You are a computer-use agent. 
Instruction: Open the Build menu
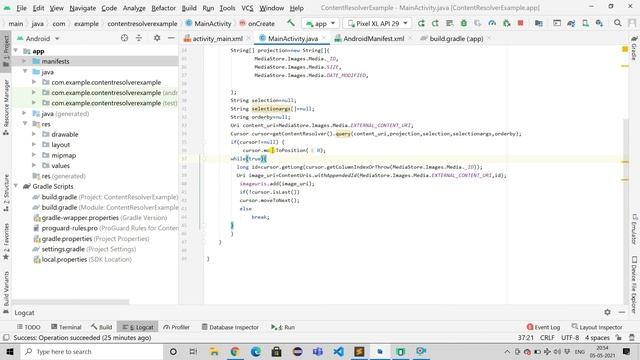point(189,8)
